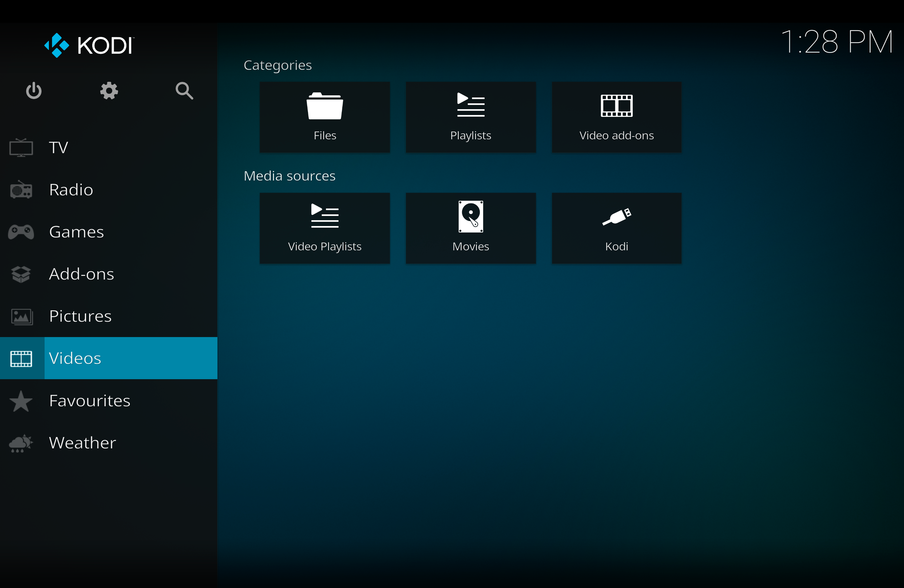Select highlighted Videos menu label

tap(75, 359)
